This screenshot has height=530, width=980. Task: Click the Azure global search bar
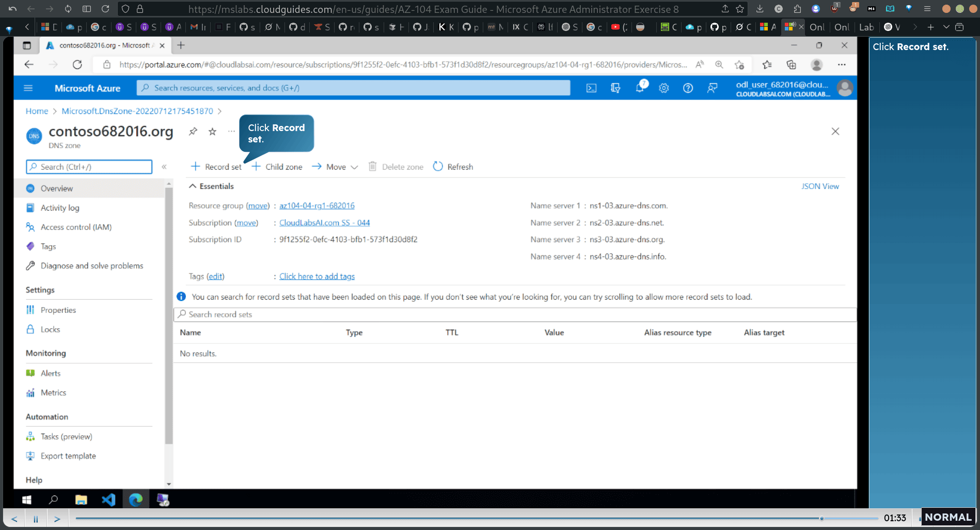(353, 88)
